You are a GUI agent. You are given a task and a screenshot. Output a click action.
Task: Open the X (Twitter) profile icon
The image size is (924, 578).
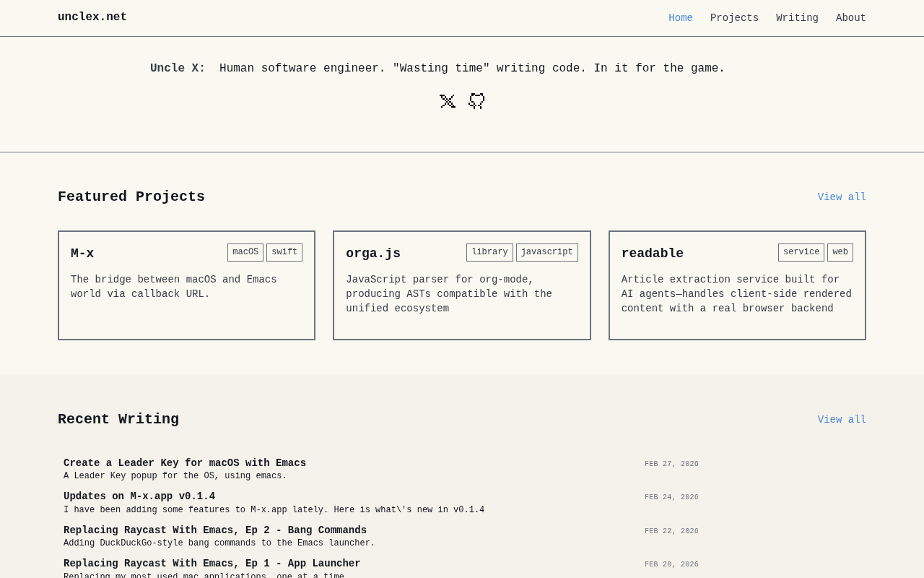click(x=448, y=101)
